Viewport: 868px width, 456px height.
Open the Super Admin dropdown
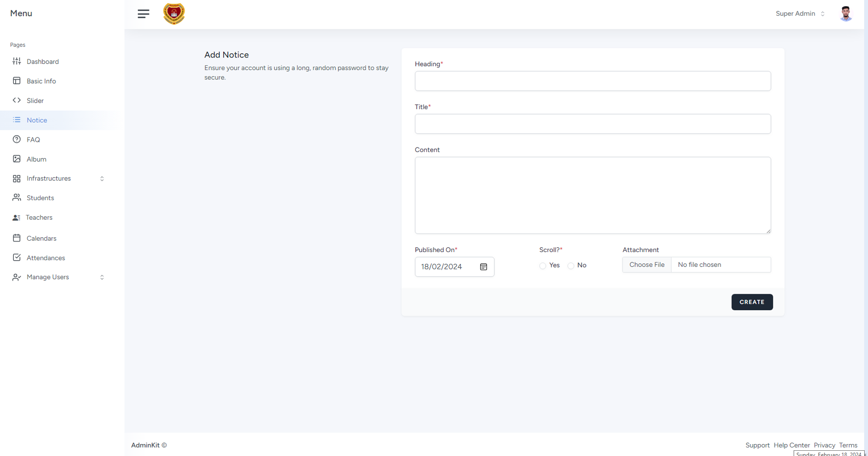(800, 14)
